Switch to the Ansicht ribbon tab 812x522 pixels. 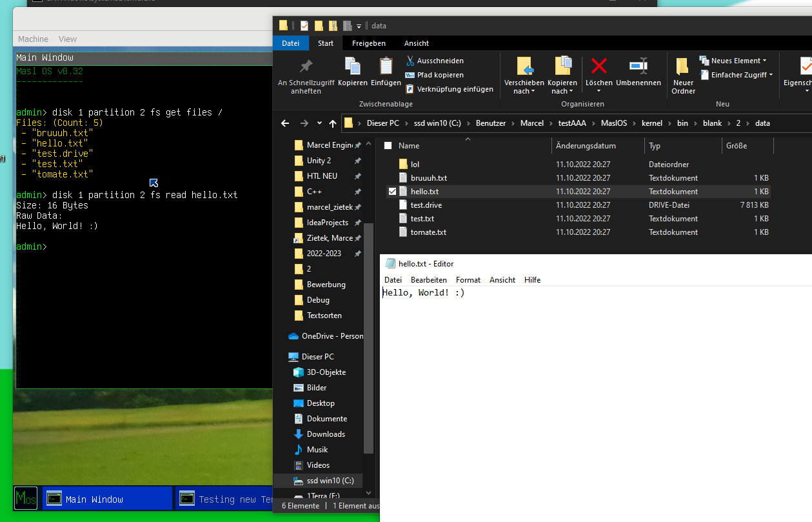tap(416, 43)
